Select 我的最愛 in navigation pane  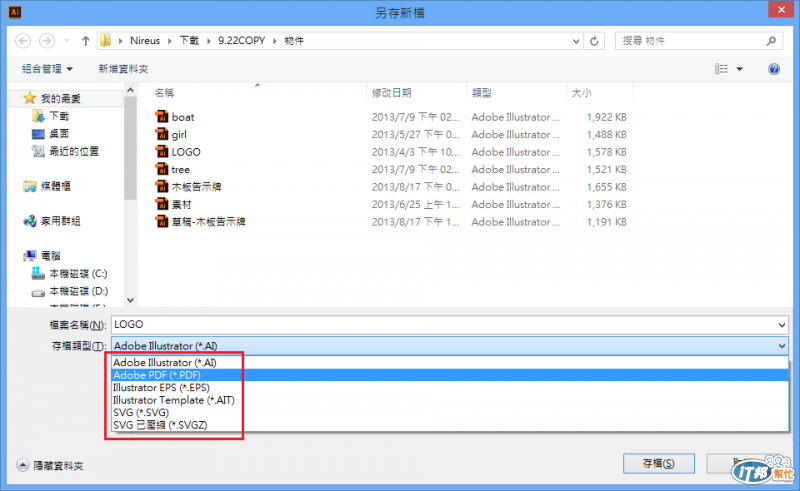60,99
